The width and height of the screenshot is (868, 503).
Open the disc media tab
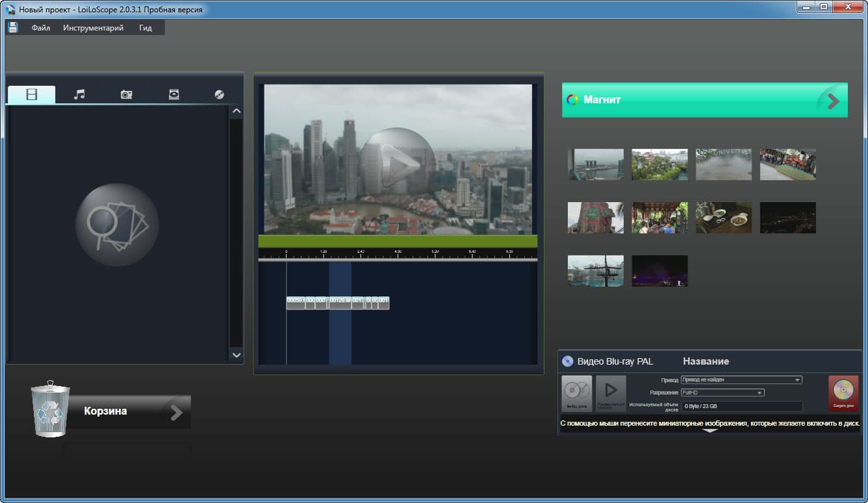(x=220, y=94)
